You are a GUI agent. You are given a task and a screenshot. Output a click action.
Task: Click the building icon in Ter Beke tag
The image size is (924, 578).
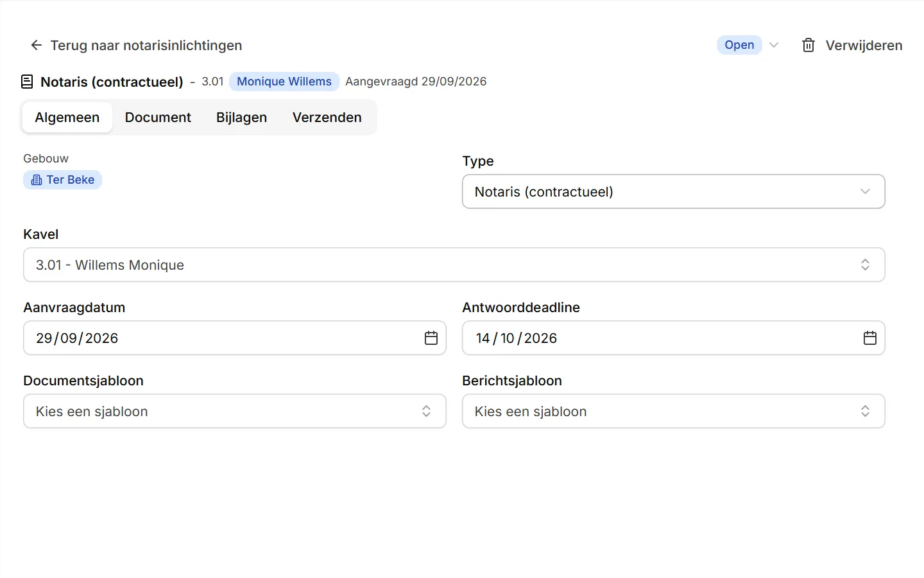37,180
